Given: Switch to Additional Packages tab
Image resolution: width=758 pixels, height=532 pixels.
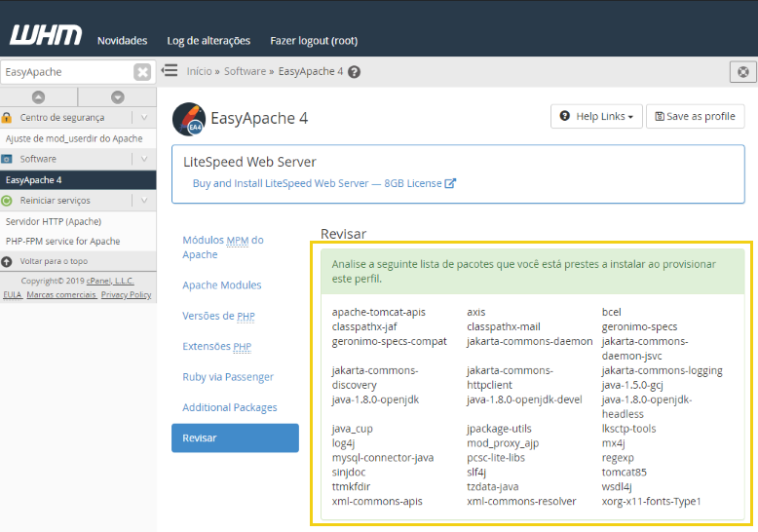Looking at the screenshot, I should coord(230,407).
